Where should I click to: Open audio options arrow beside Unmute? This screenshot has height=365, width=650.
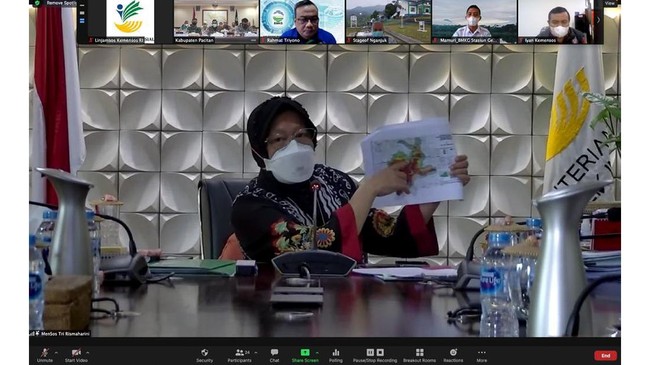[56, 353]
